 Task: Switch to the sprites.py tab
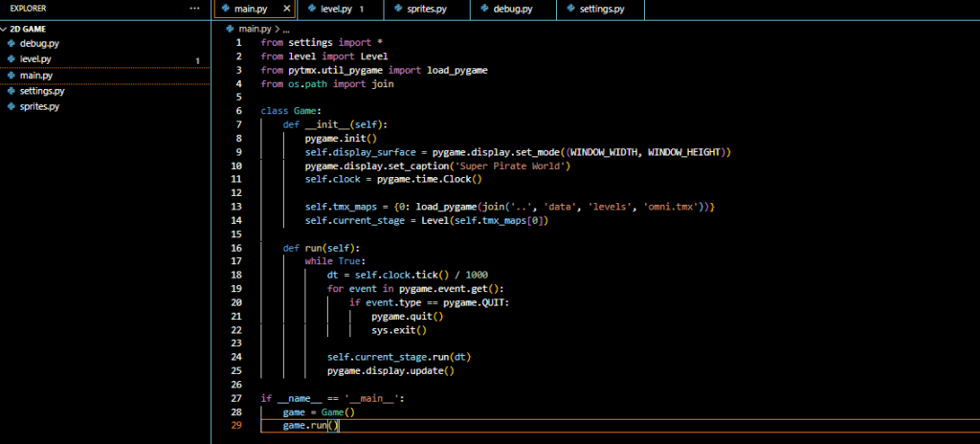[427, 9]
